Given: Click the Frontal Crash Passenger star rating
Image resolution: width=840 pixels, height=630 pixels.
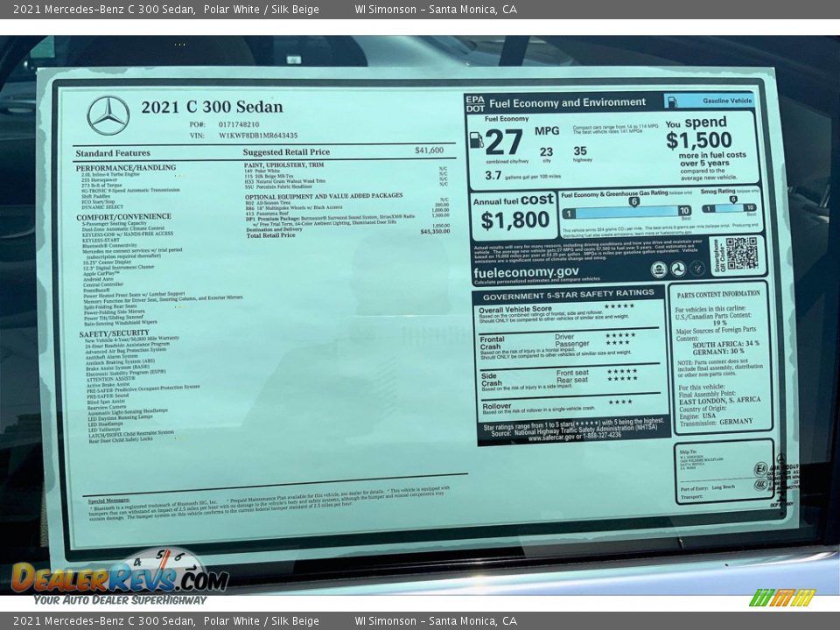Looking at the screenshot, I should coord(617,342).
